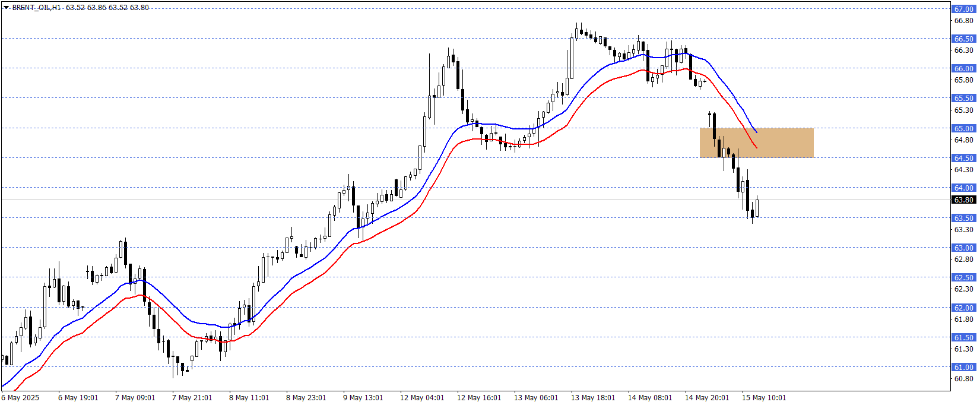Click the 65.50 price level label
Image resolution: width=980 pixels, height=405 pixels.
(x=964, y=98)
